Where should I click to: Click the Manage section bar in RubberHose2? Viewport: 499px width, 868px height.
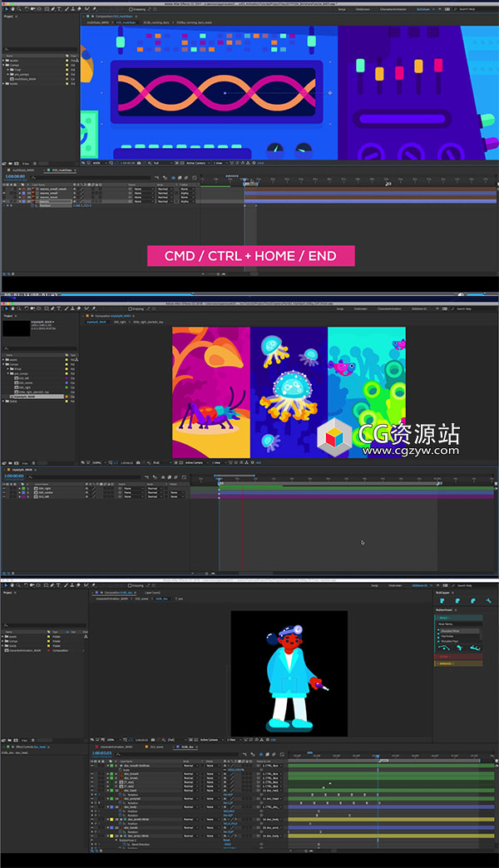[x=459, y=663]
